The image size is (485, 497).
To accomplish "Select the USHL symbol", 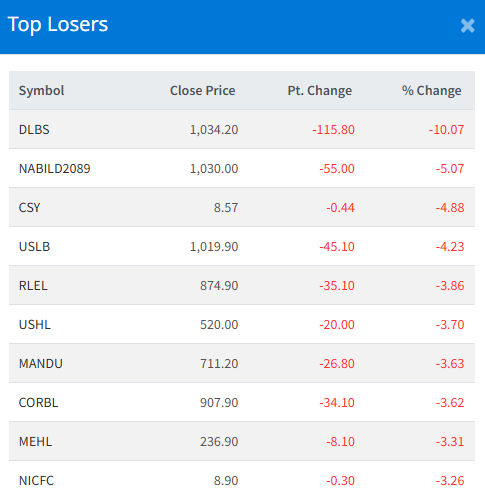I will [35, 325].
